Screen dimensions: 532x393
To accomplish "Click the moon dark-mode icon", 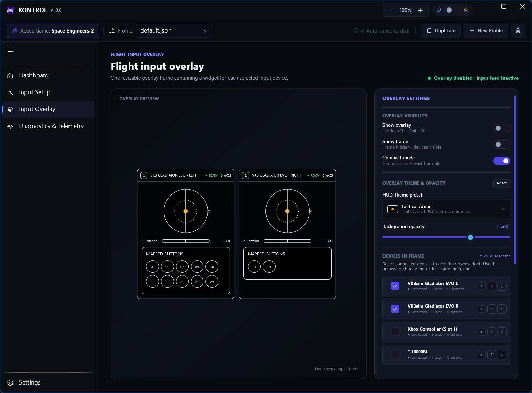I will 439,10.
